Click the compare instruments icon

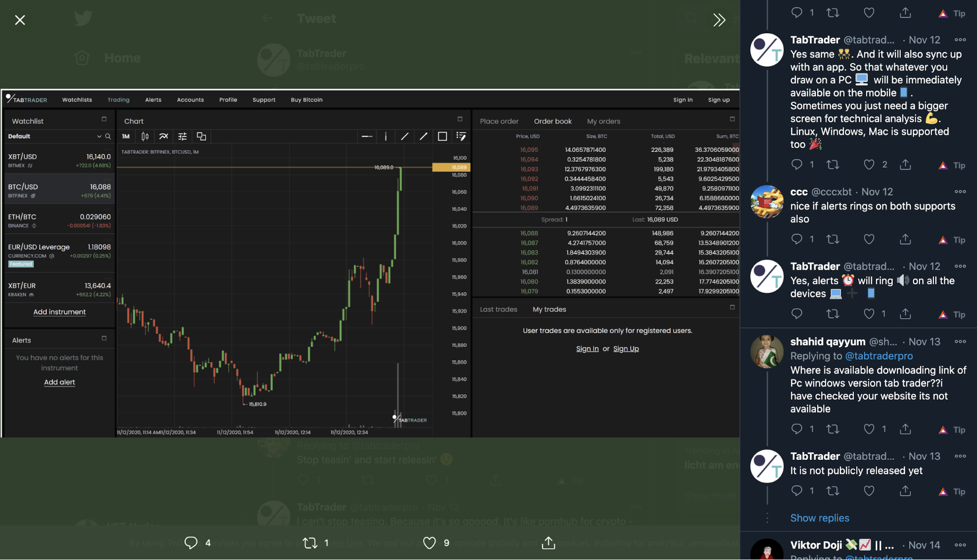point(201,136)
